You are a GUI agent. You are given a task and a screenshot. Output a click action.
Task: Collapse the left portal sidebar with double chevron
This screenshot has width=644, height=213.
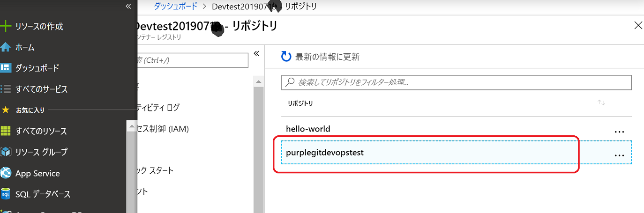click(x=128, y=6)
